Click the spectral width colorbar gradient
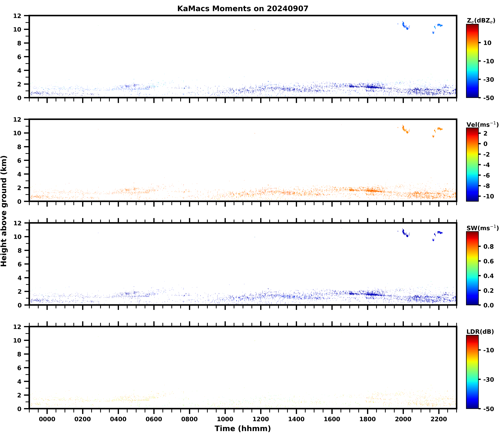This screenshot has height=438, width=504. pos(472,268)
